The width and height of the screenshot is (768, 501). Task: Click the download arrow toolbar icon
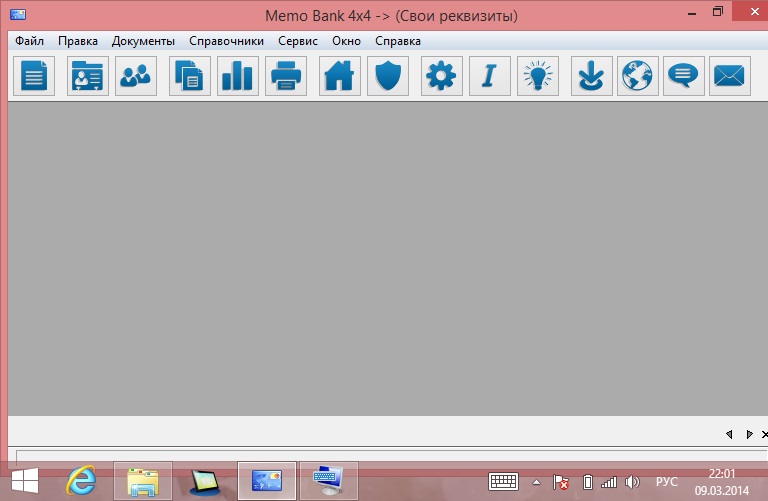[592, 76]
